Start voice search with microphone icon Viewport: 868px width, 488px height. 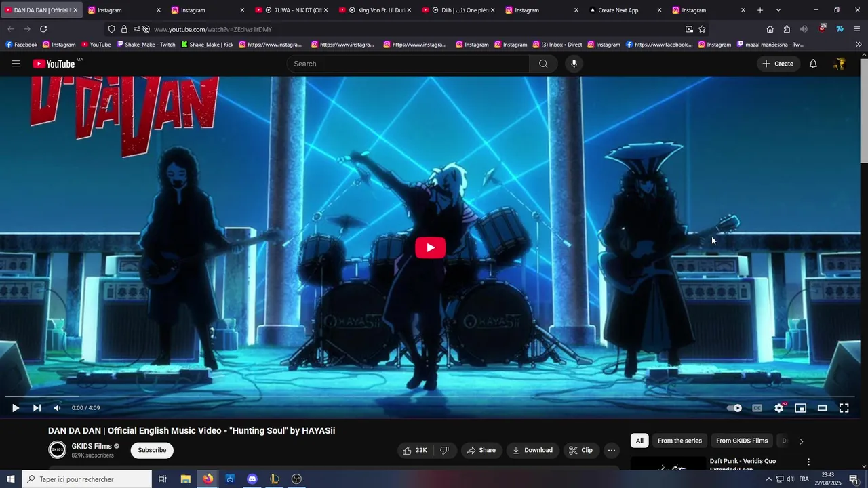[574, 64]
